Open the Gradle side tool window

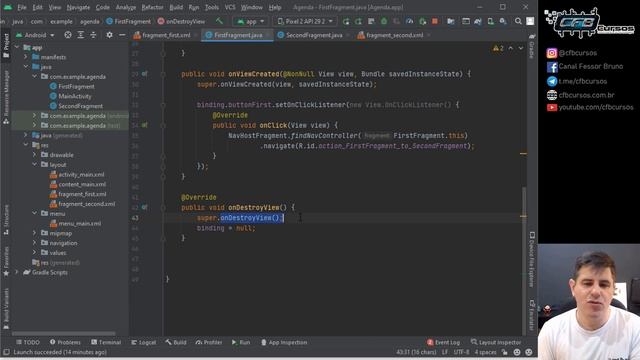tap(532, 45)
